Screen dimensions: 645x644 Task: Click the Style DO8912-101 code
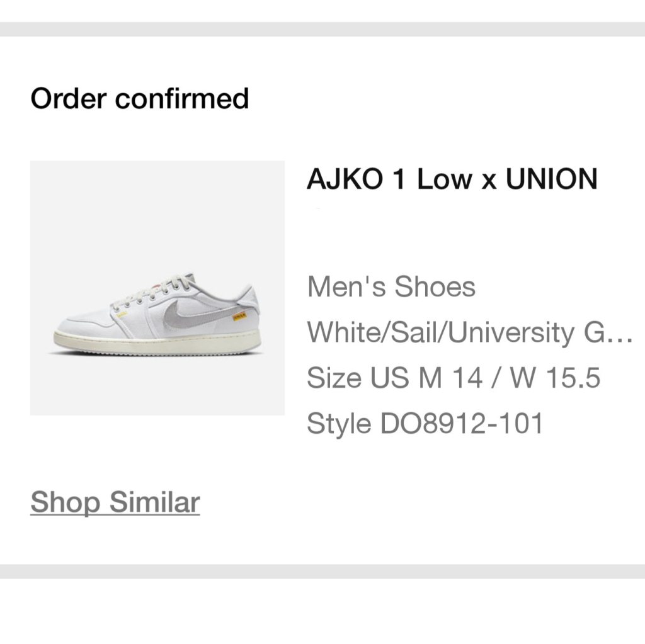click(425, 424)
